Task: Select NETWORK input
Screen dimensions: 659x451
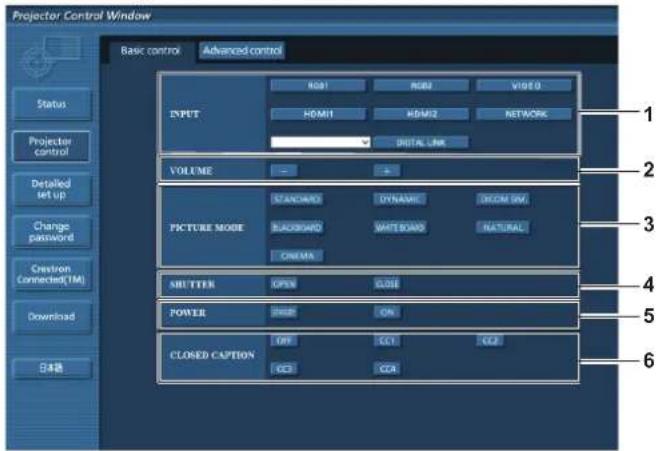Action: pos(524,114)
